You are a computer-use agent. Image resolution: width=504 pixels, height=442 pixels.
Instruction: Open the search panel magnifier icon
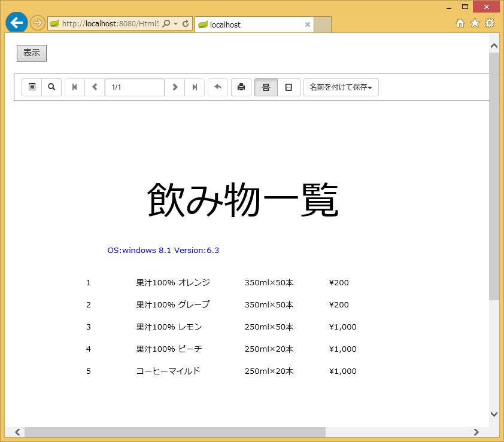[51, 87]
